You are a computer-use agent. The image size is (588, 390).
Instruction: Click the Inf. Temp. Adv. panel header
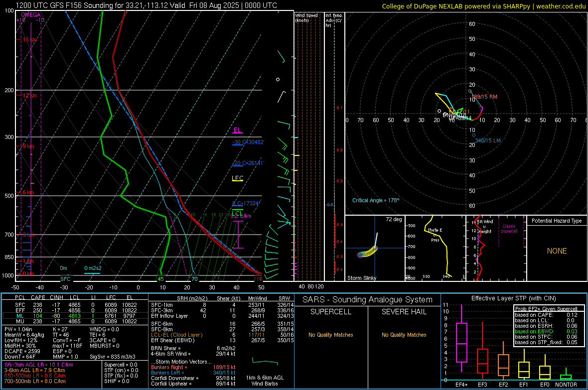[334, 20]
